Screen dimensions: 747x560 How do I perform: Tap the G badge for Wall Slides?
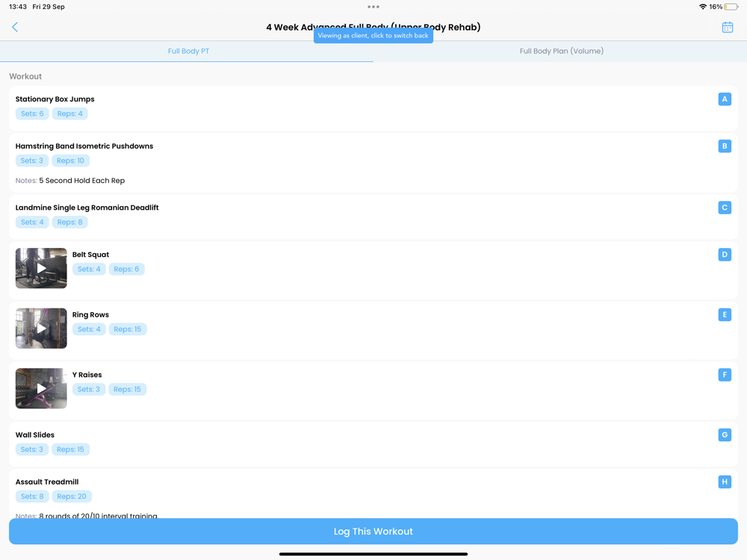724,435
